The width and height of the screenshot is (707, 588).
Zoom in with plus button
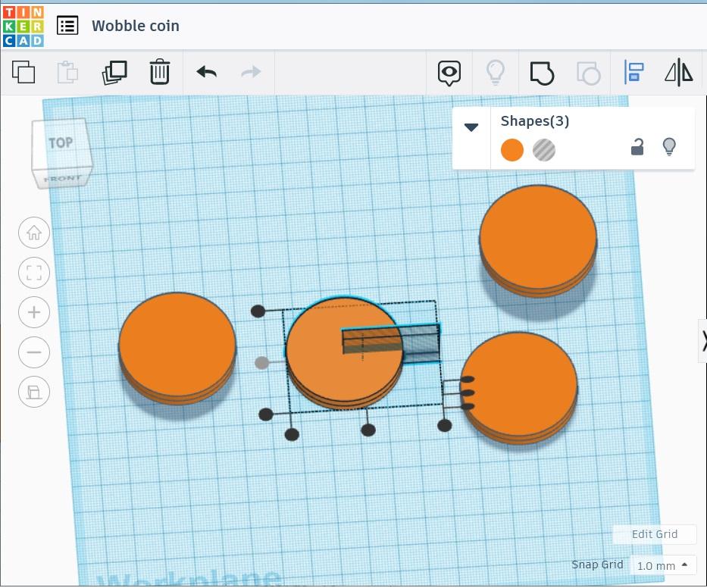tap(34, 312)
